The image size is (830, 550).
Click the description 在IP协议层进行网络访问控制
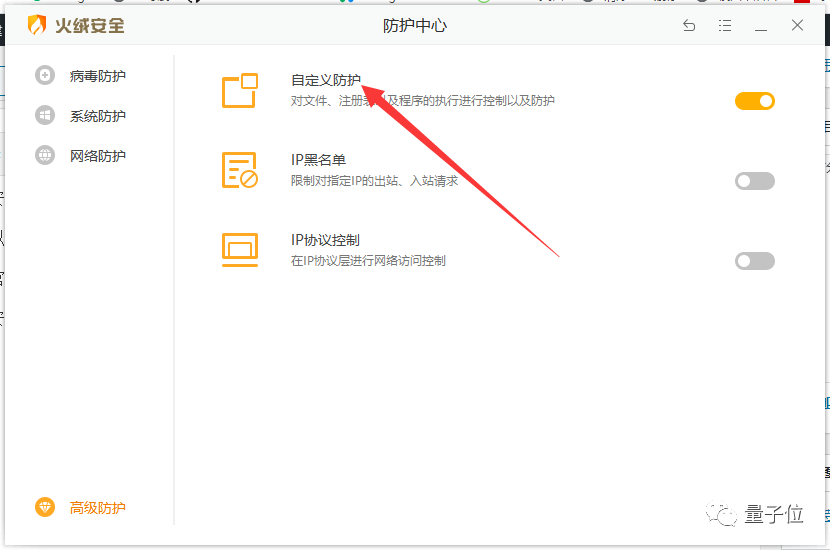368,261
